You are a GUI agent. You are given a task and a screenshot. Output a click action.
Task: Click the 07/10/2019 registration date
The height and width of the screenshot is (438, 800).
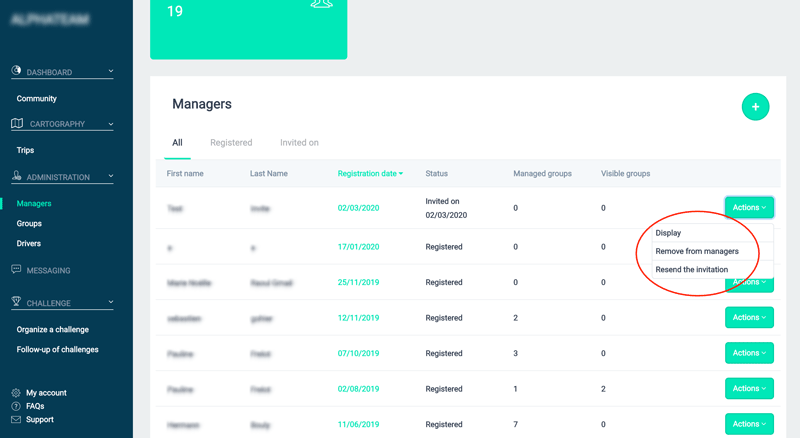(358, 353)
